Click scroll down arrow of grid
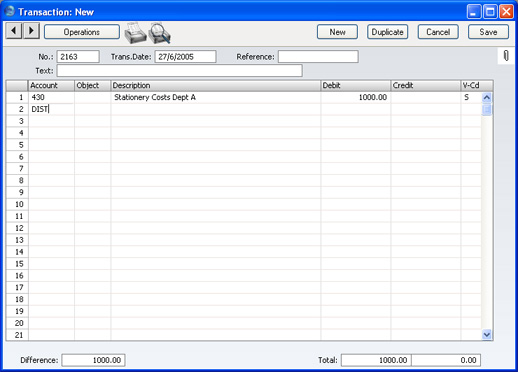The width and height of the screenshot is (518, 372). coord(487,334)
